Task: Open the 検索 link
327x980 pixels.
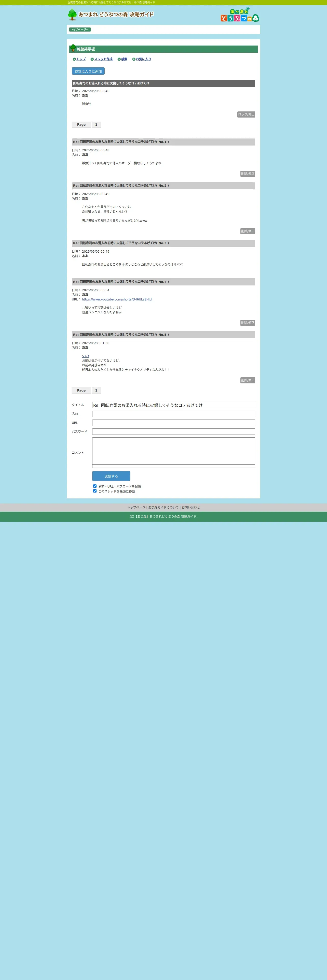Action: [x=125, y=59]
